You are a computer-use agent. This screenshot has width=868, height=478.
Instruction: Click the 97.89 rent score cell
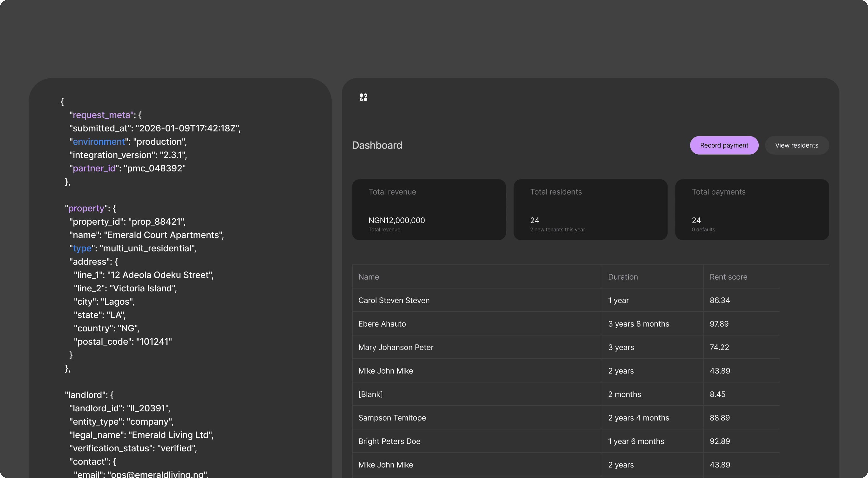(x=719, y=324)
